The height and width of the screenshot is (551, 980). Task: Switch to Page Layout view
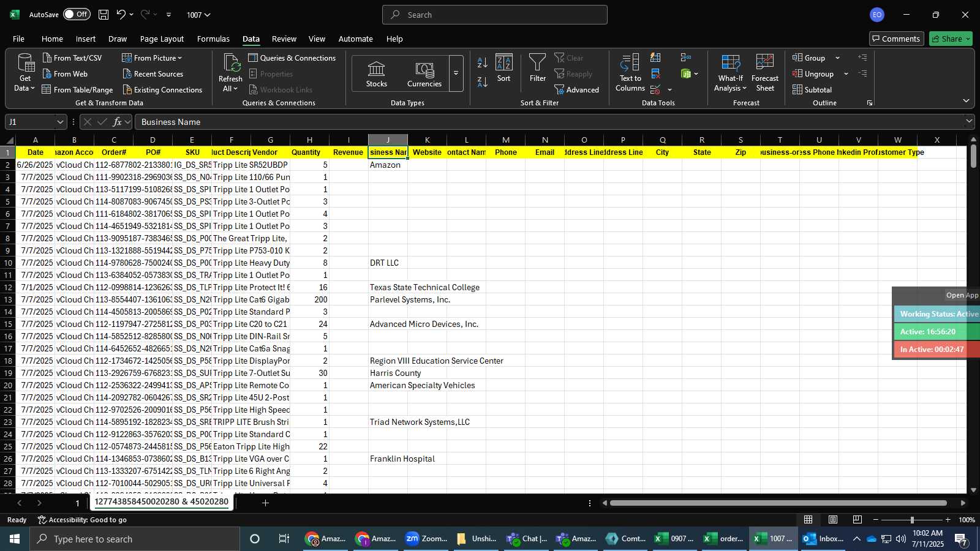click(833, 520)
